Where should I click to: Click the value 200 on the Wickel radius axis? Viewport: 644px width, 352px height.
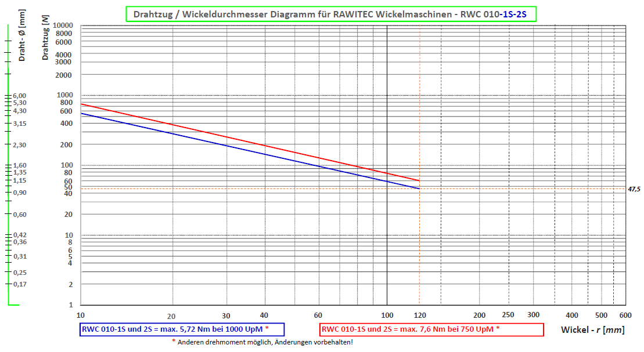479,315
